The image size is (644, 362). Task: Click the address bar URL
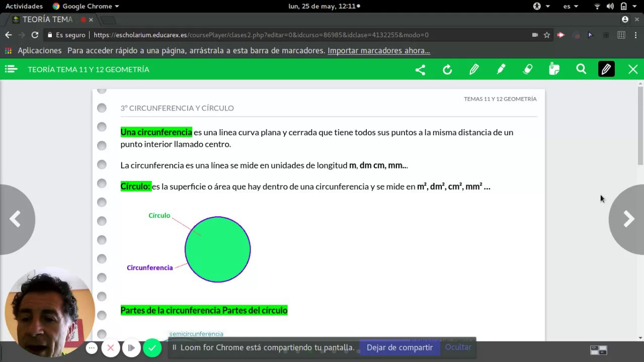point(261,35)
